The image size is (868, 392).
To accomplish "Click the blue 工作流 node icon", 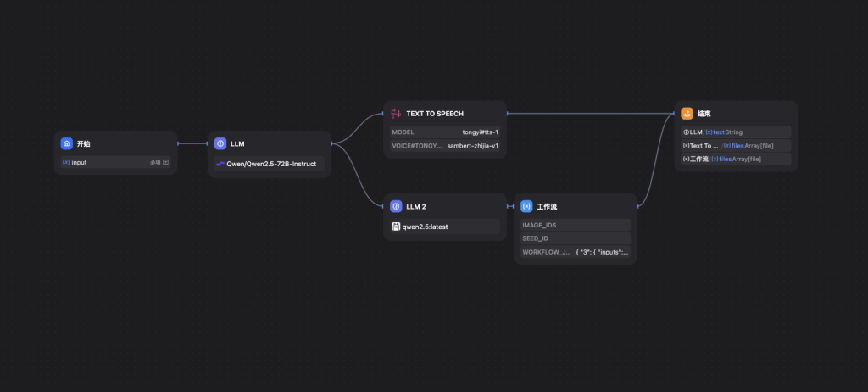I will [526, 206].
